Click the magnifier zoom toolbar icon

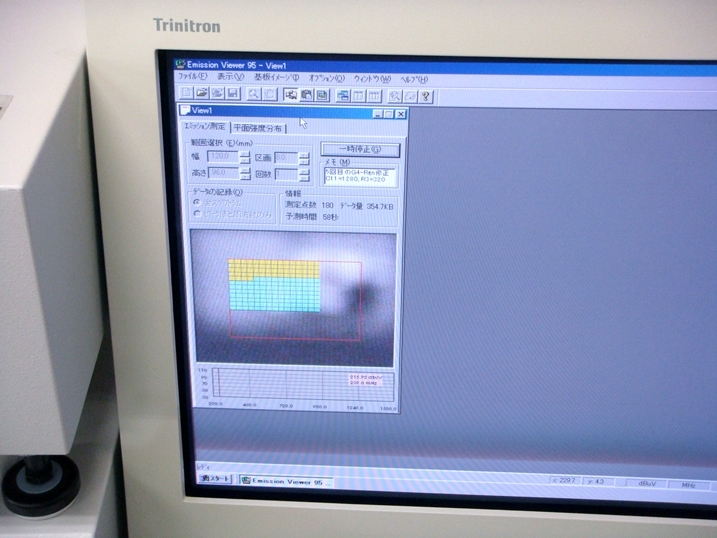point(254,94)
